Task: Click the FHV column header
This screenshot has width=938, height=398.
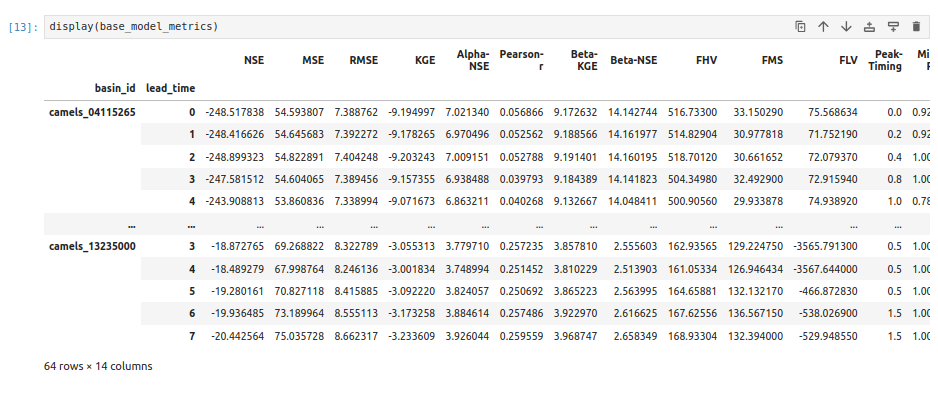Action: point(706,60)
